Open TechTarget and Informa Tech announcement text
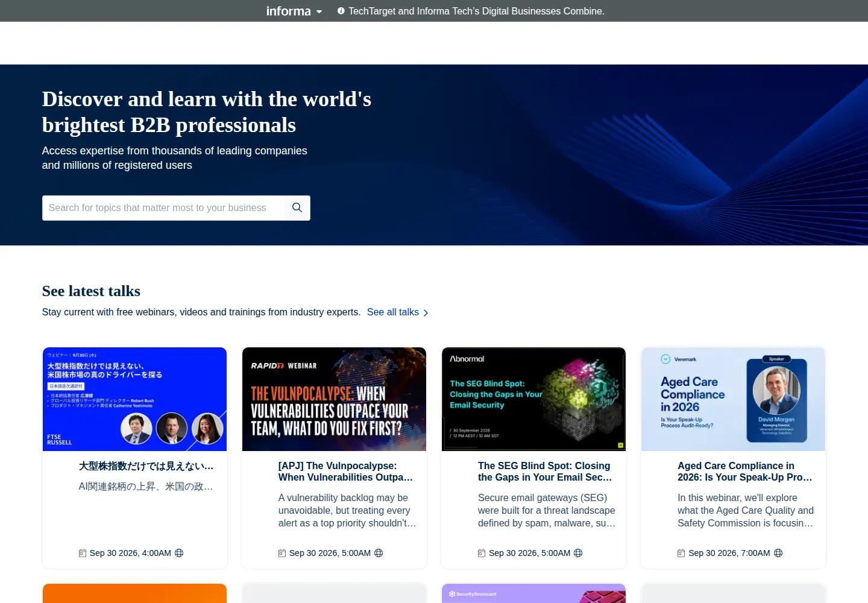The height and width of the screenshot is (603, 868). point(476,11)
